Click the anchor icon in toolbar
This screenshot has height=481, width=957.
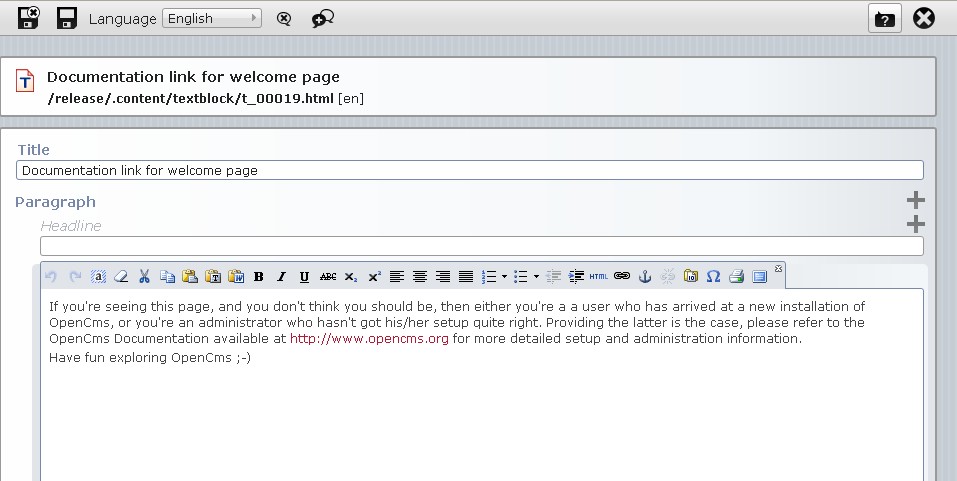[645, 277]
